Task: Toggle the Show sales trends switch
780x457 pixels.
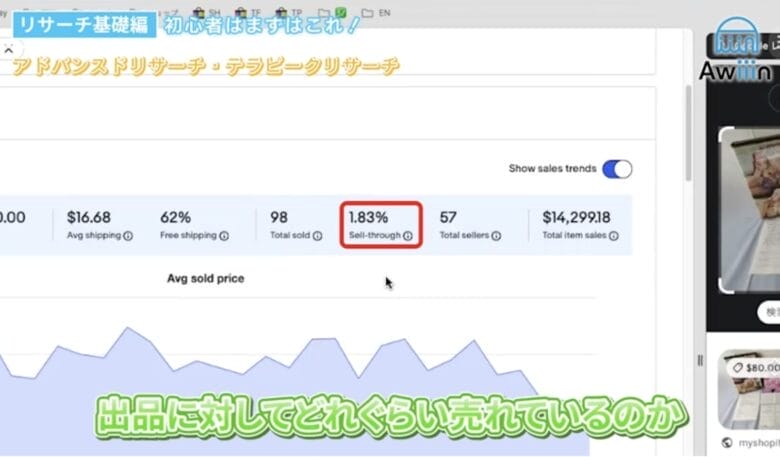Action: 617,169
